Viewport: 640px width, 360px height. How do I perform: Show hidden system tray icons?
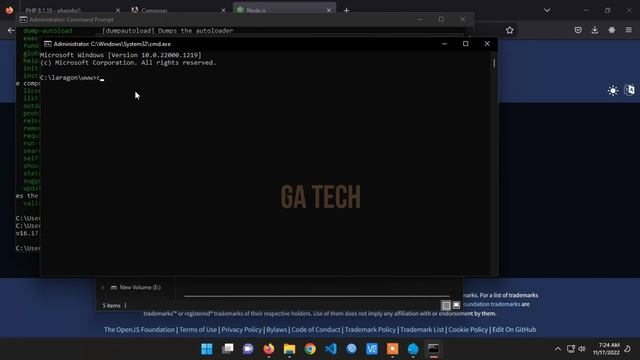tap(558, 349)
